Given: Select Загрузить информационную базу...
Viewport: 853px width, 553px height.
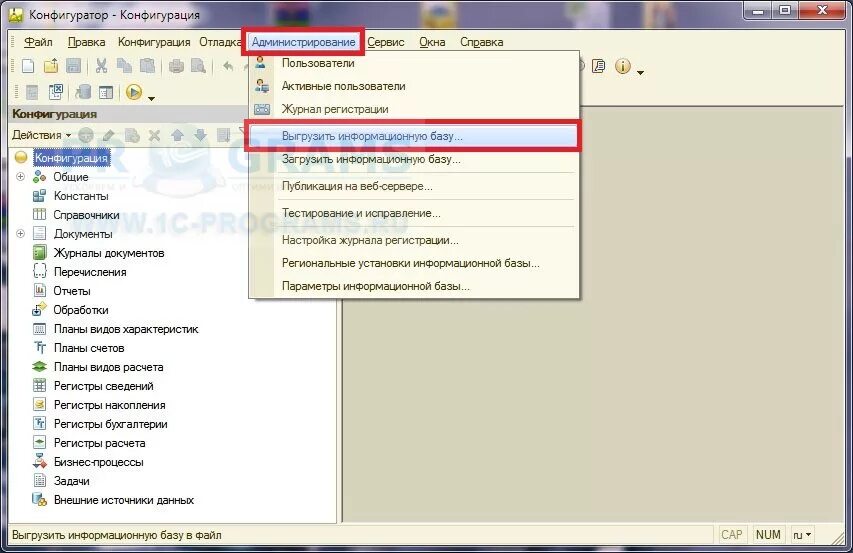Looking at the screenshot, I should coord(414,159).
